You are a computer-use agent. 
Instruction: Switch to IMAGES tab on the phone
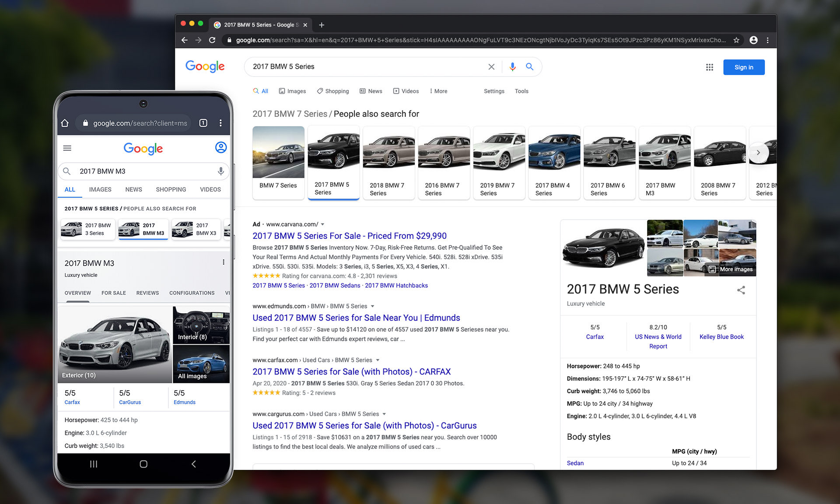coord(100,189)
